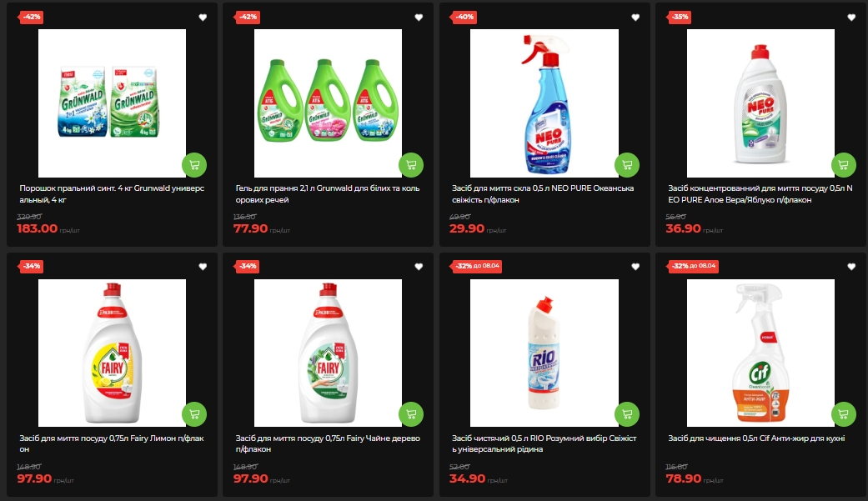The width and height of the screenshot is (868, 501).
Task: Add Fairy Чайне дерево to cart
Action: pos(411,414)
